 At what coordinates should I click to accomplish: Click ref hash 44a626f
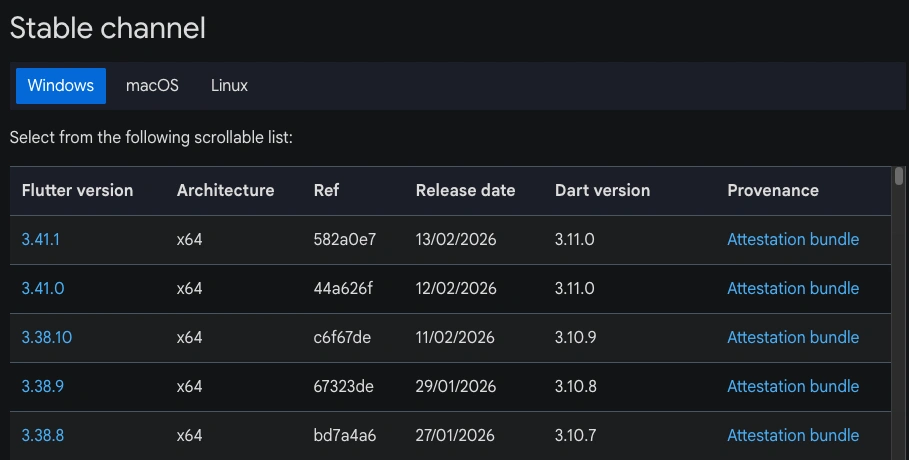pyautogui.click(x=343, y=288)
